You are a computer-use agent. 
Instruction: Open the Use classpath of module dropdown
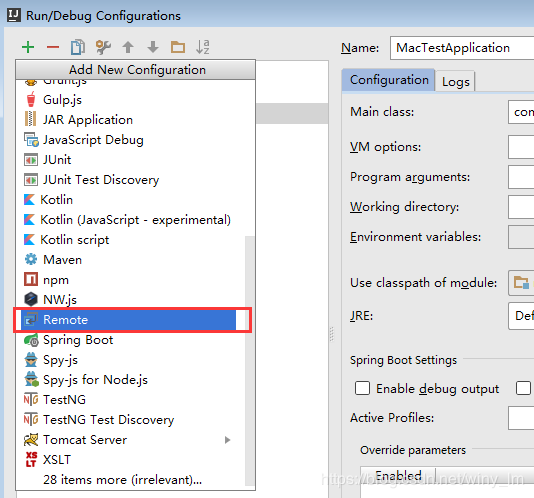click(521, 283)
